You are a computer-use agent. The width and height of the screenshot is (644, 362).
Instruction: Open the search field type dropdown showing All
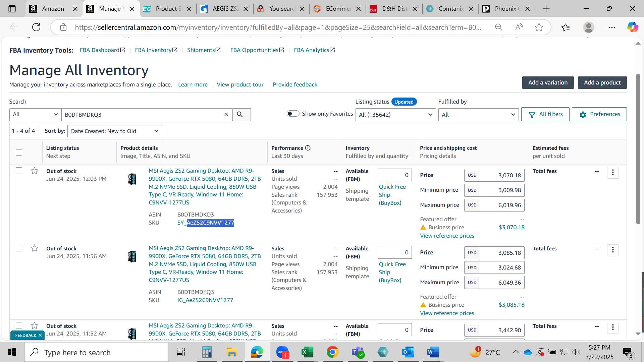coord(35,115)
